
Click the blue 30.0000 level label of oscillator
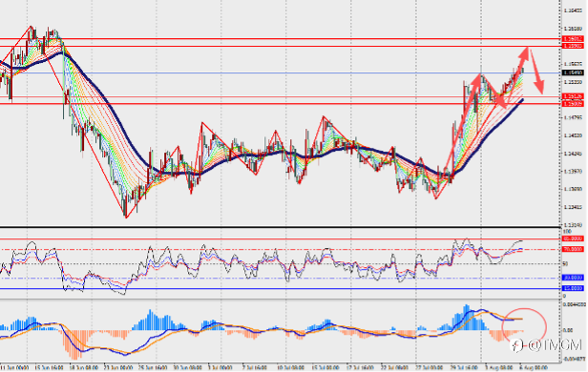pos(573,278)
